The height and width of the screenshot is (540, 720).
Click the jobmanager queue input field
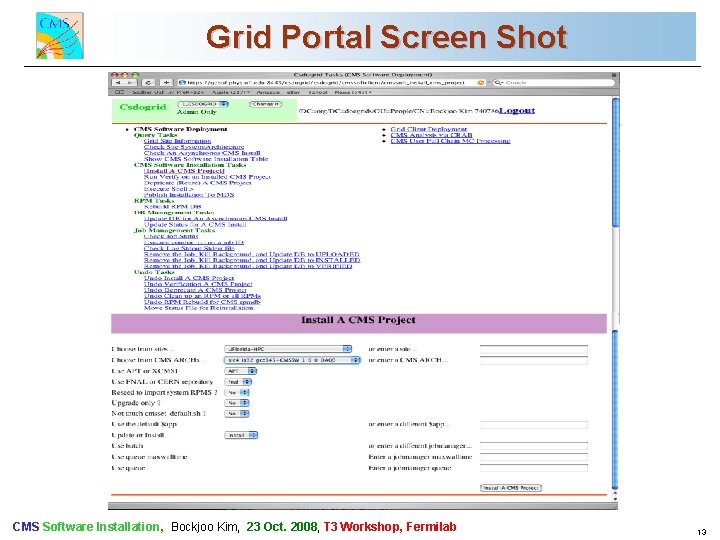[x=534, y=468]
